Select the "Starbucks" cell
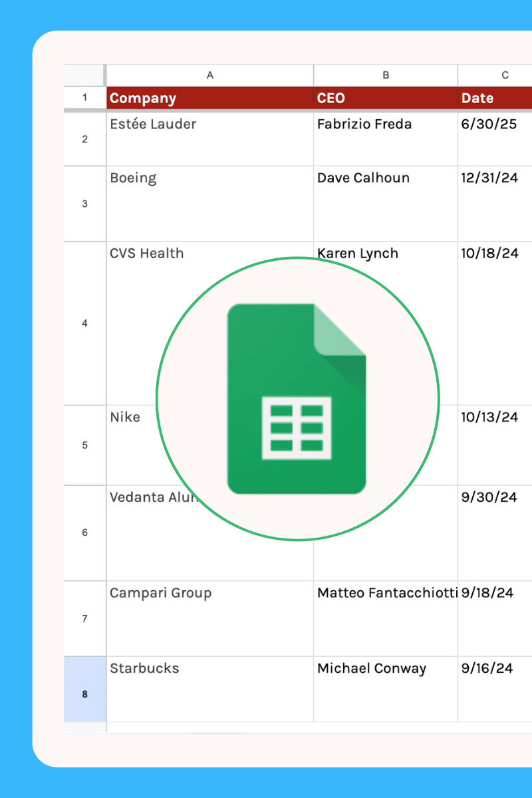Image resolution: width=532 pixels, height=798 pixels. tap(209, 689)
